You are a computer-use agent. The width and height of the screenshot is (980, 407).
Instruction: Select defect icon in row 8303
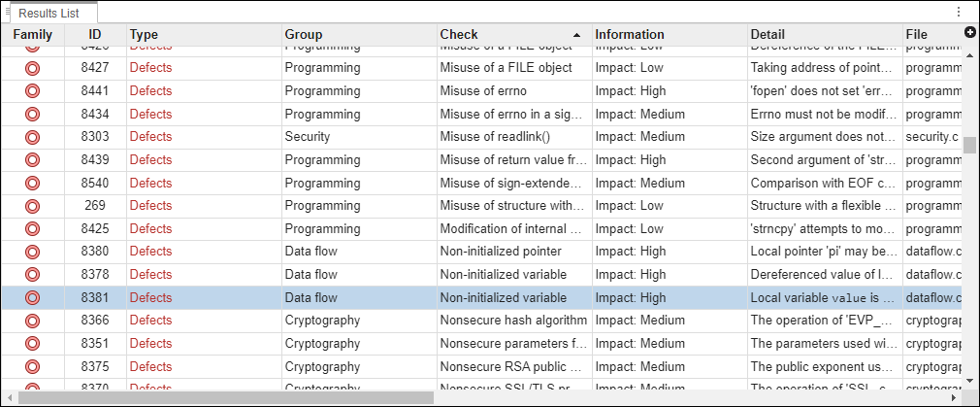pos(32,137)
